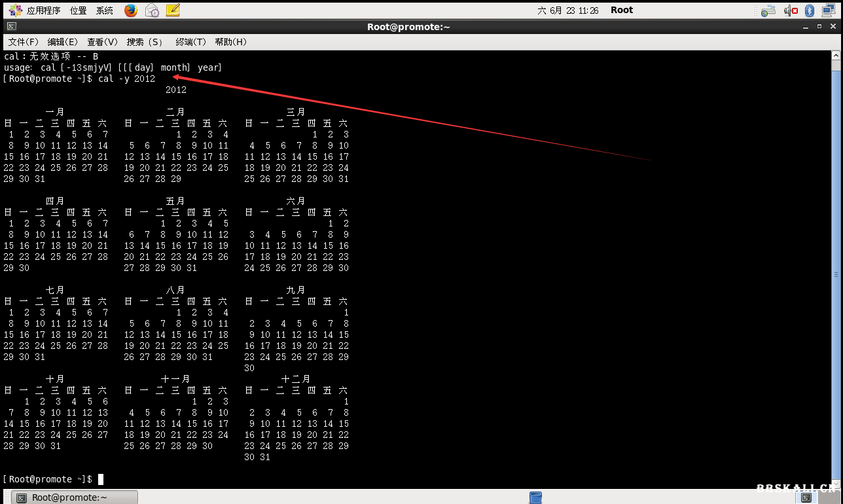Open the Evolution mail icon in the panel
Image resolution: width=843 pixels, height=504 pixels.
point(152,10)
